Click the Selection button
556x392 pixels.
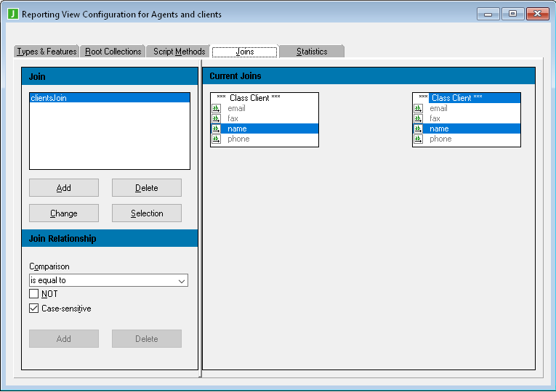146,213
